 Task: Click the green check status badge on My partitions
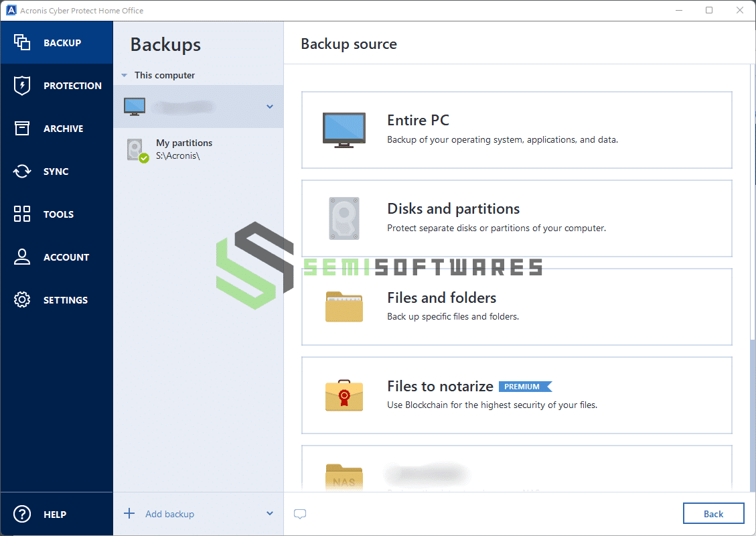[x=144, y=157]
